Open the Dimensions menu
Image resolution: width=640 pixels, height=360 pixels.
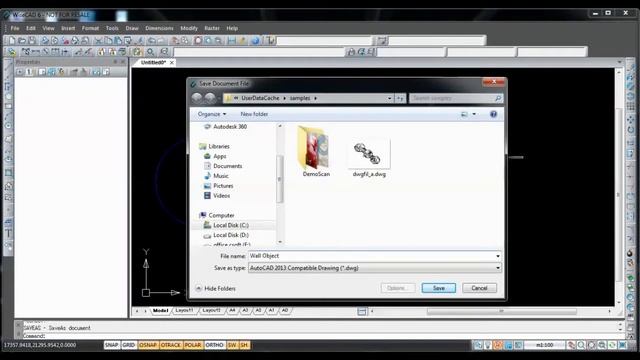(x=159, y=28)
